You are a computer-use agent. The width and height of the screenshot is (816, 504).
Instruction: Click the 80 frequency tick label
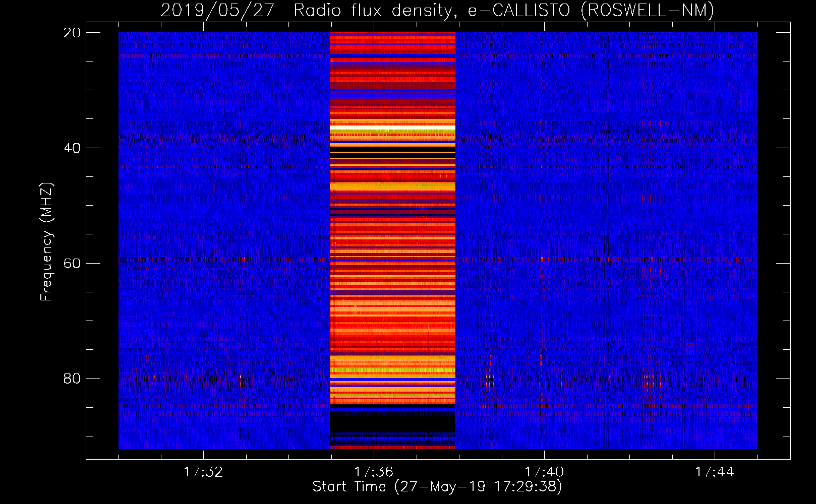72,379
